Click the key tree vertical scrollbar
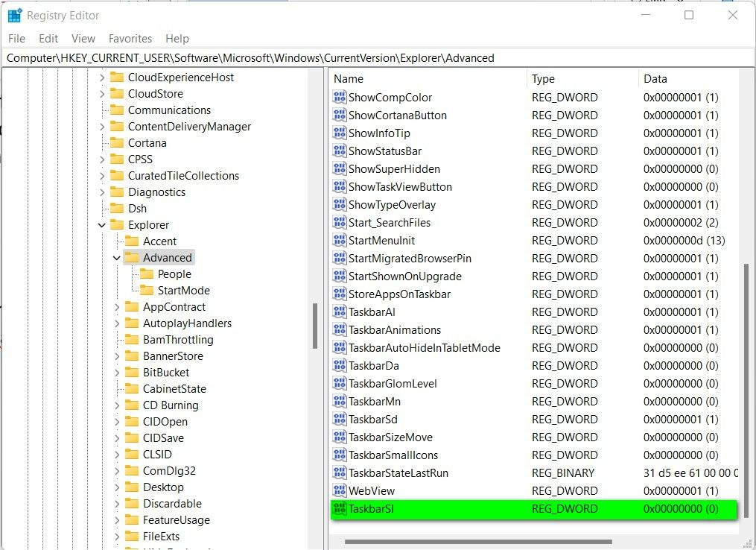Image resolution: width=756 pixels, height=550 pixels. click(x=315, y=326)
